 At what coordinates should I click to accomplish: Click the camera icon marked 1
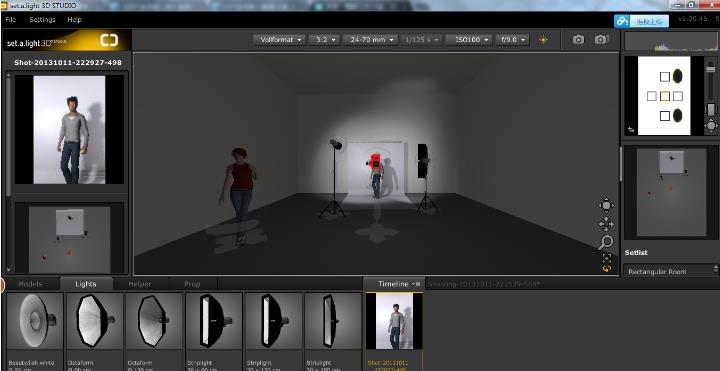click(x=601, y=40)
